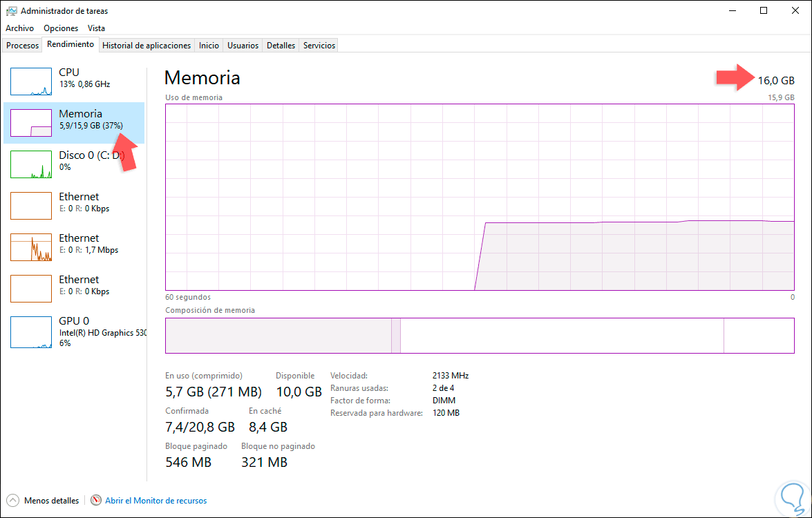The height and width of the screenshot is (518, 812).
Task: Maximize the Administrador de tareas window
Action: point(764,10)
